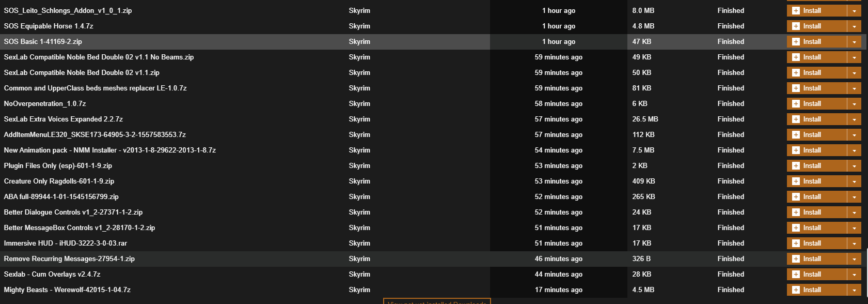Install Remove Recurring Messages-27954-1.zip
The image size is (868, 304).
(x=817, y=259)
